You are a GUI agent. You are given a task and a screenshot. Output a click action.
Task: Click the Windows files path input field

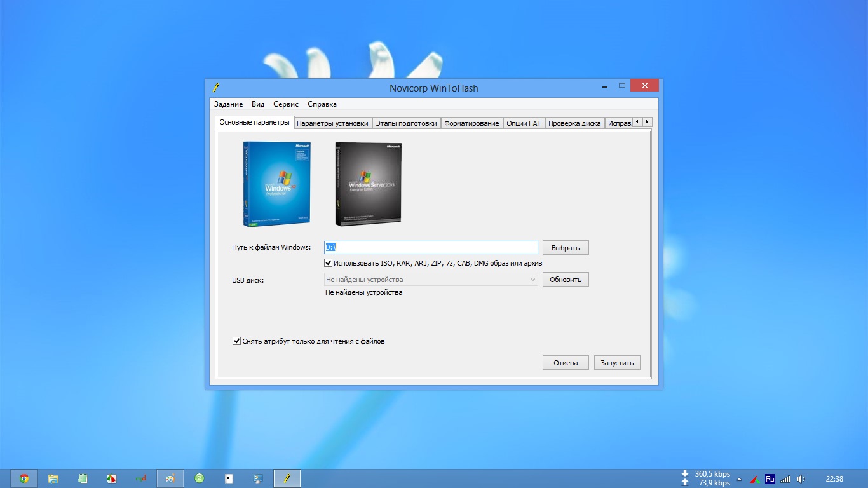431,247
